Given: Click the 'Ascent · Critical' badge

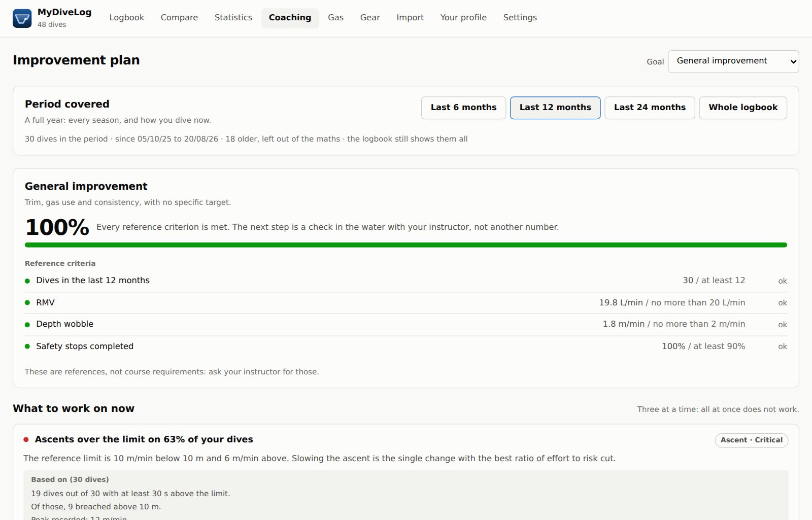Looking at the screenshot, I should 752,440.
